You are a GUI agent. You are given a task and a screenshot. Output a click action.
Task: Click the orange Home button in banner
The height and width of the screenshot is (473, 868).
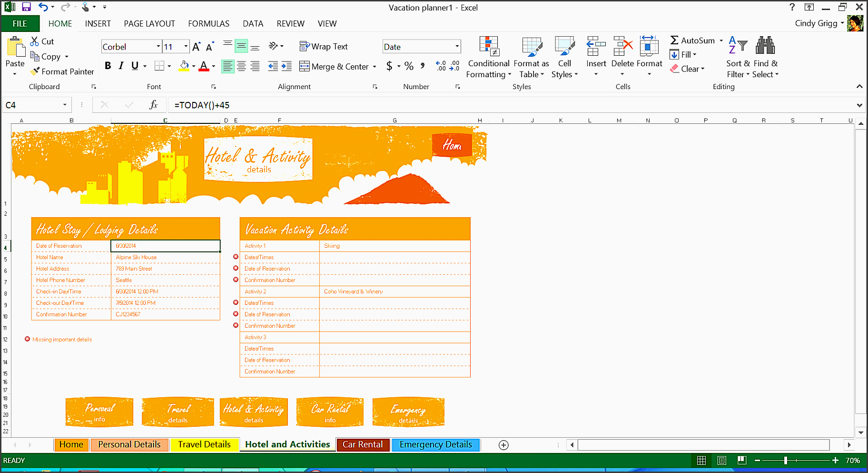click(452, 145)
